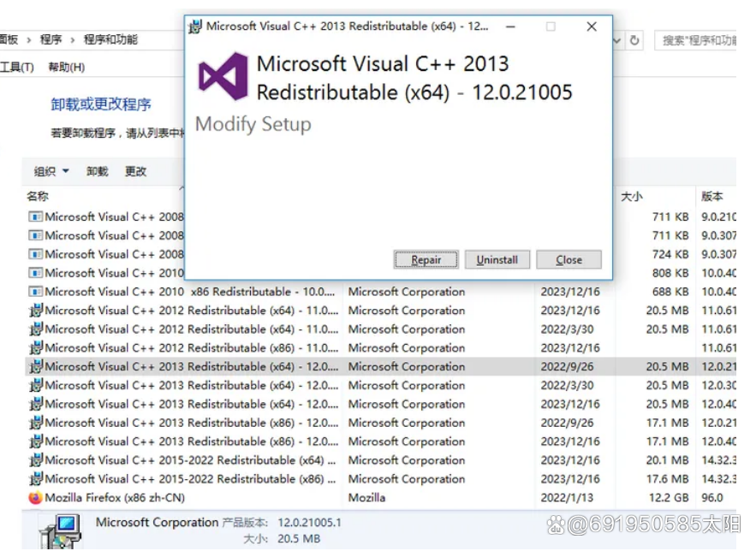This screenshot has height=551, width=756.
Task: Go to 程序 in the breadcrumb path
Action: click(51, 39)
